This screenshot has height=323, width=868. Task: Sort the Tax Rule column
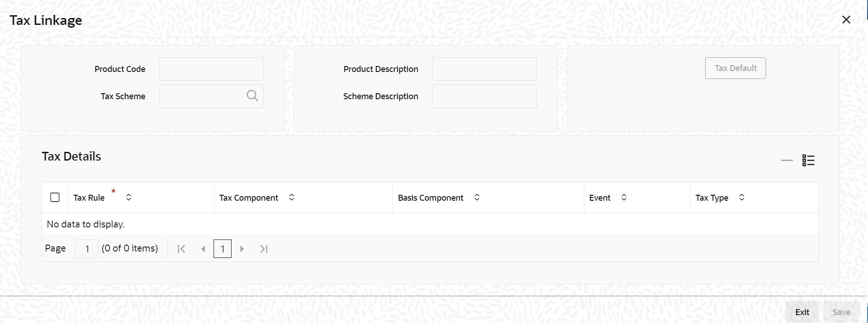click(x=128, y=197)
